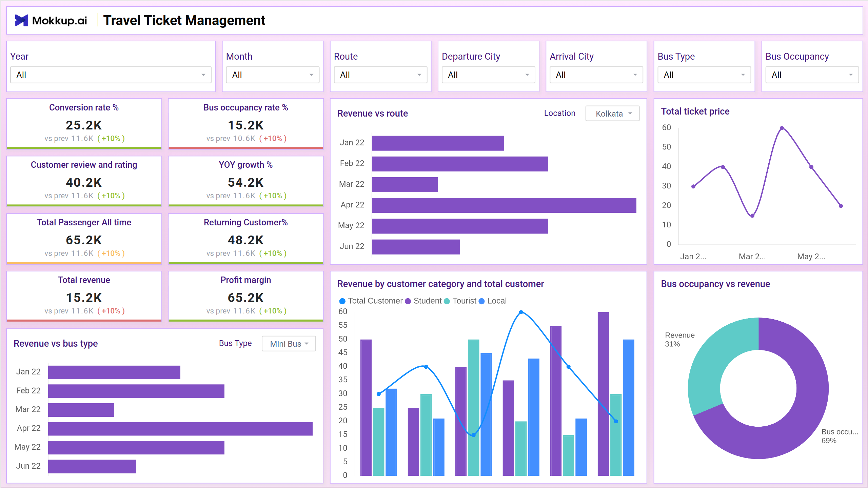The height and width of the screenshot is (488, 868).
Task: Click the Jan 22 bar in Revenue vs route
Action: click(438, 143)
